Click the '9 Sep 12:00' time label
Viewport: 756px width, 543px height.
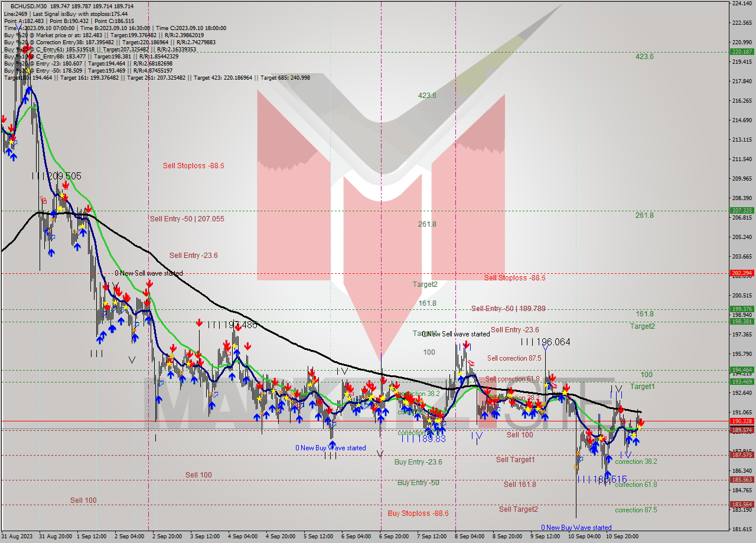[x=545, y=537]
